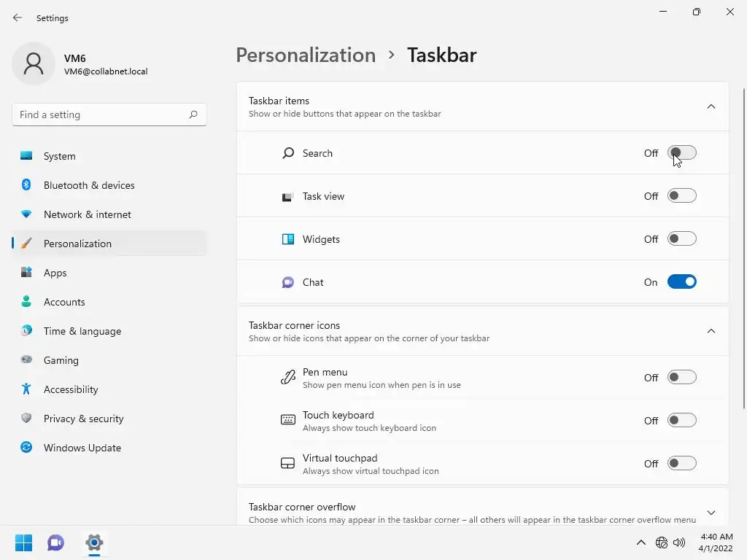
Task: Click the search magnifier in Find a setting
Action: (x=193, y=114)
